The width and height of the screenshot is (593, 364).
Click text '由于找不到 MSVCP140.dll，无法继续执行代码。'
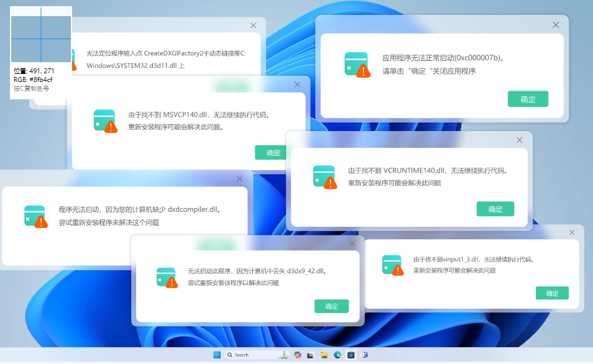click(200, 114)
